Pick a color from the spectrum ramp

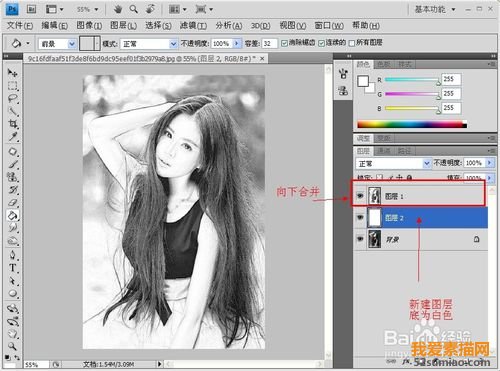[412, 125]
